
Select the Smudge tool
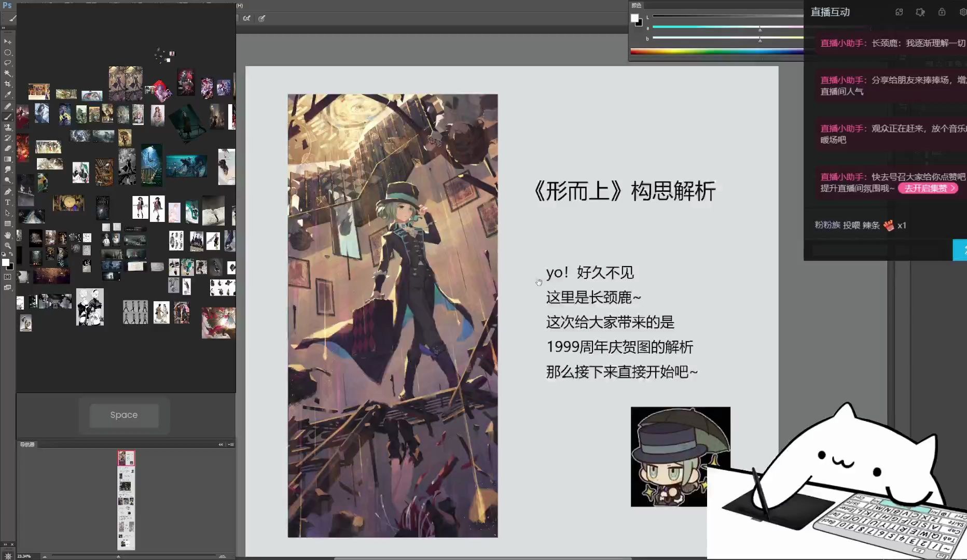8,170
